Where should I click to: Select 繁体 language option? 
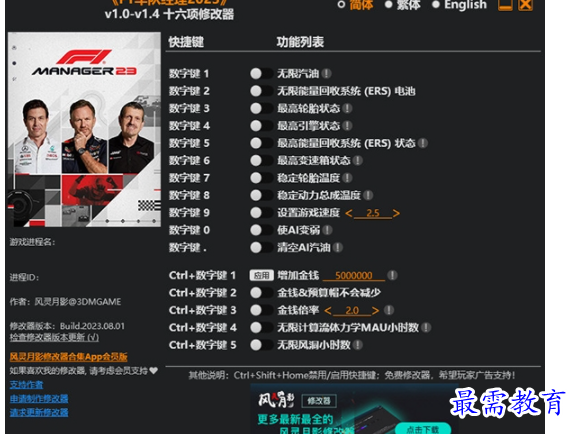tap(402, 5)
